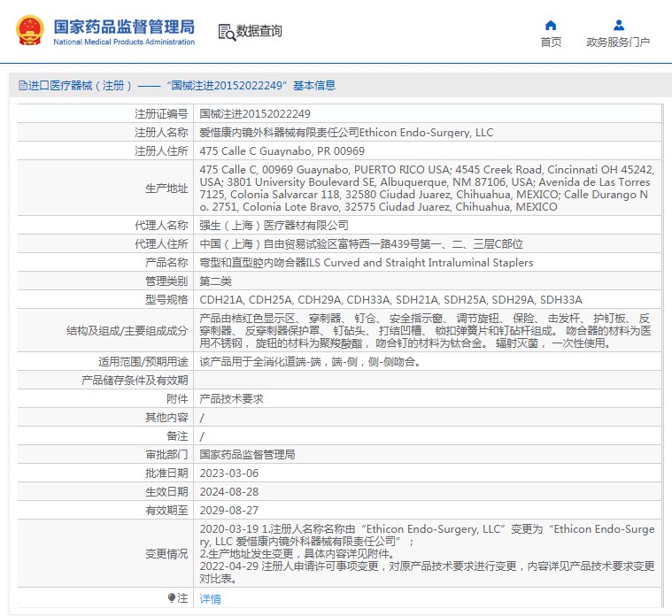Click the document icon before 进口医疗器械
Viewport: 672px width, 616px height.
coord(23,86)
